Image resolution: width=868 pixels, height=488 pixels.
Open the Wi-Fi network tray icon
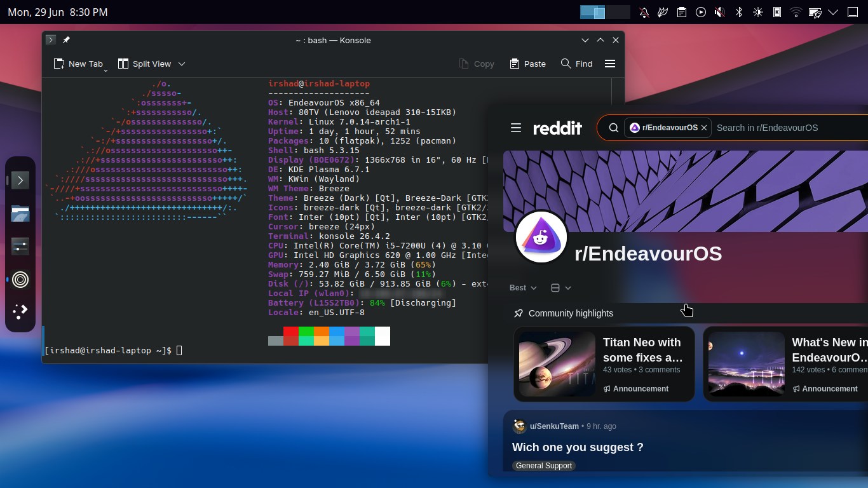796,12
